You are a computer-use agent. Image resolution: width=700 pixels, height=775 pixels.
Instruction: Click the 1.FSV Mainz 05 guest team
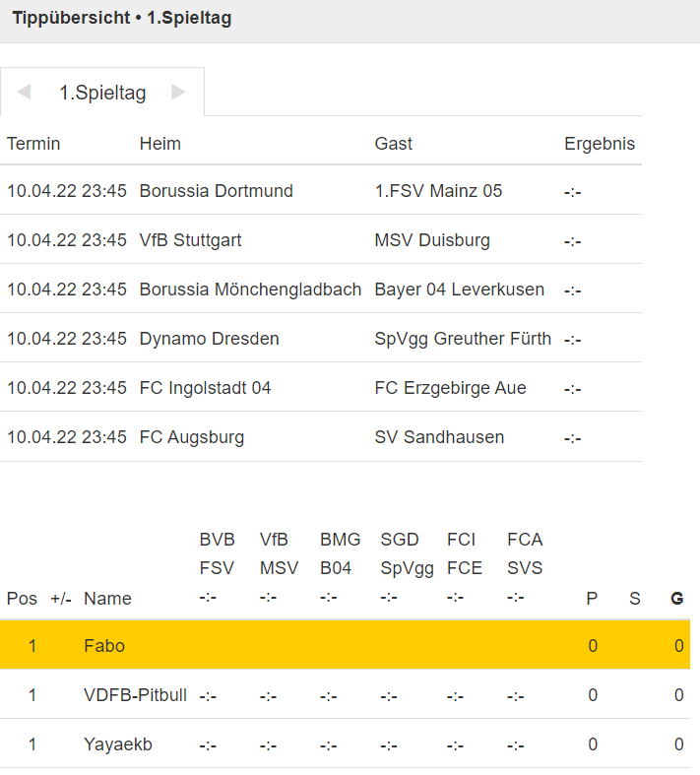(438, 191)
